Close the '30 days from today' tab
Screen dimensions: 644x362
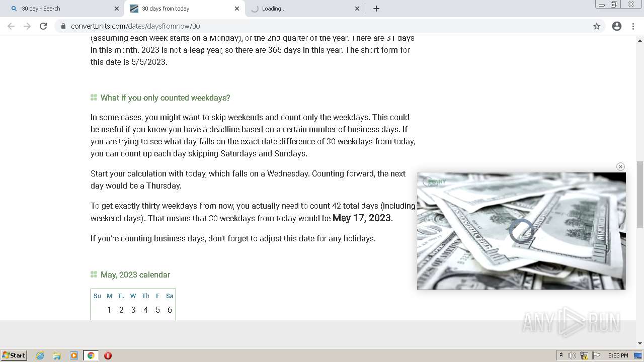pyautogui.click(x=237, y=9)
